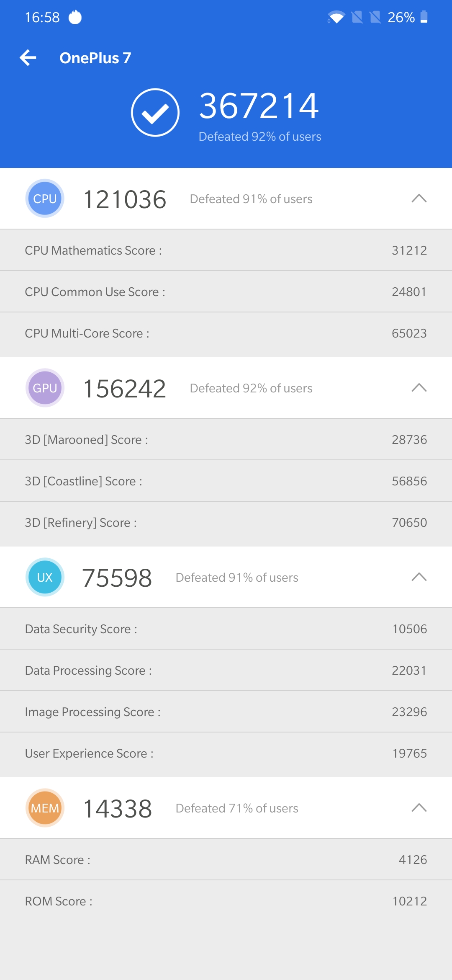Tap the battery icon in status bar
Screen dimensions: 452x980
(x=424, y=17)
